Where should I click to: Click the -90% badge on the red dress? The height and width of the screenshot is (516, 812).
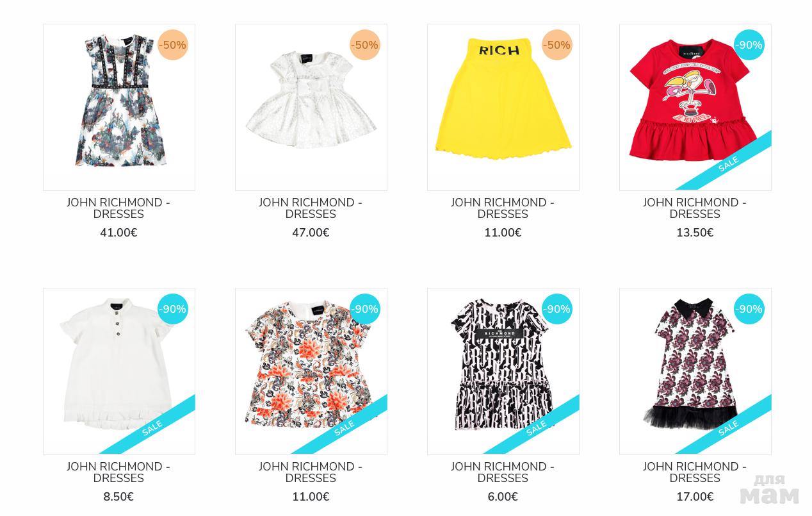(749, 45)
